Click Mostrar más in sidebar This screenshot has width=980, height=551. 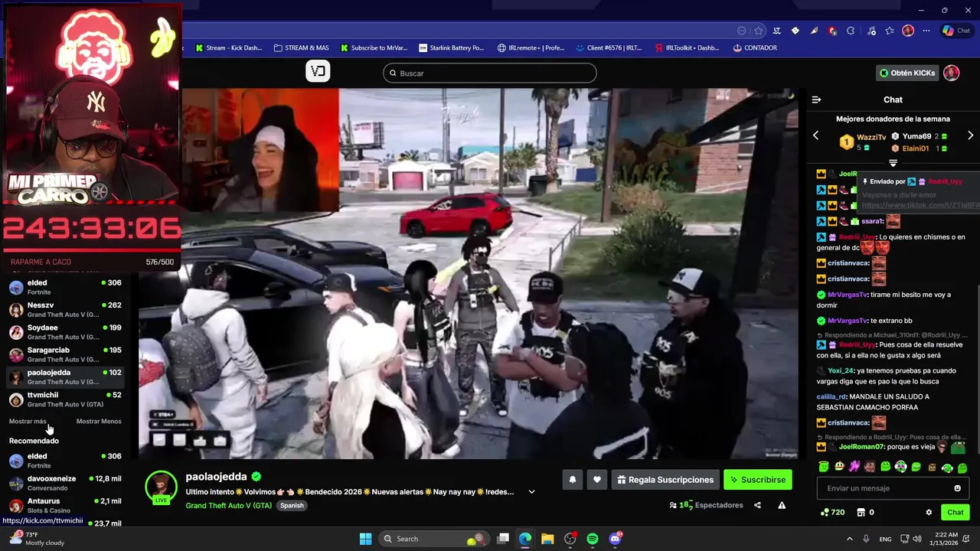click(28, 422)
